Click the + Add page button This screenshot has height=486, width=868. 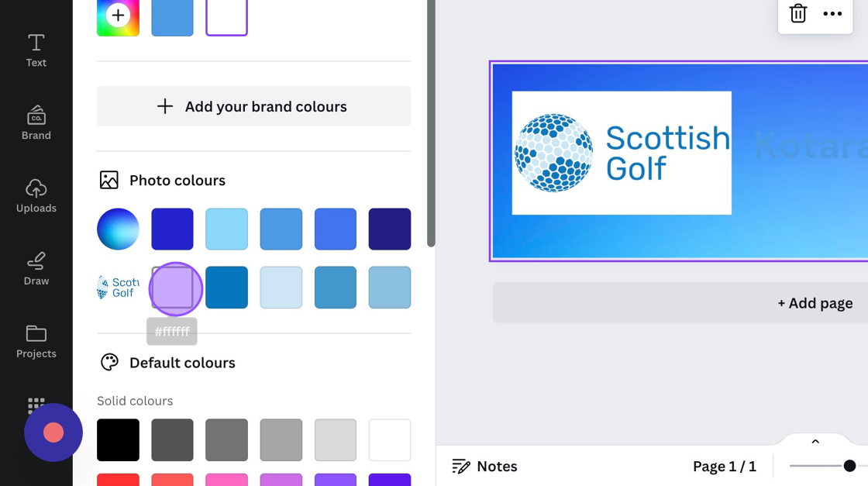click(680, 303)
